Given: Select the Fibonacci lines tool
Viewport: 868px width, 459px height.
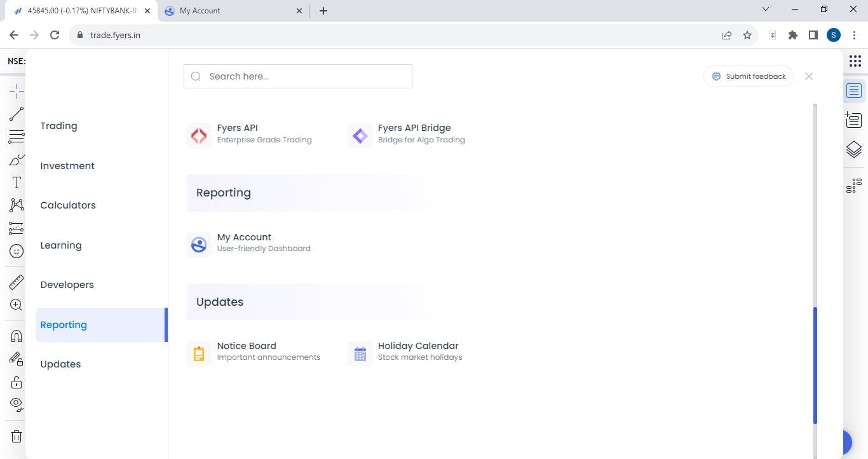Looking at the screenshot, I should (17, 137).
